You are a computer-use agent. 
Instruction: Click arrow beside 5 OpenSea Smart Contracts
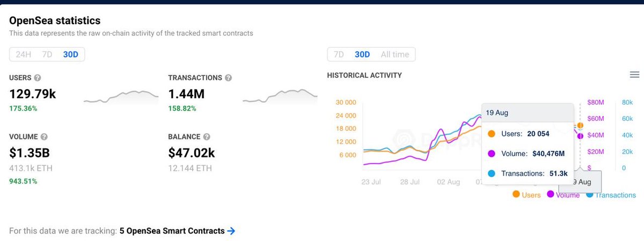231,231
